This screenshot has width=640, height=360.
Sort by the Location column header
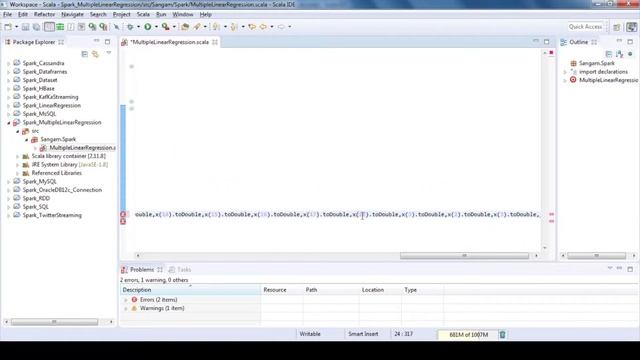point(380,290)
